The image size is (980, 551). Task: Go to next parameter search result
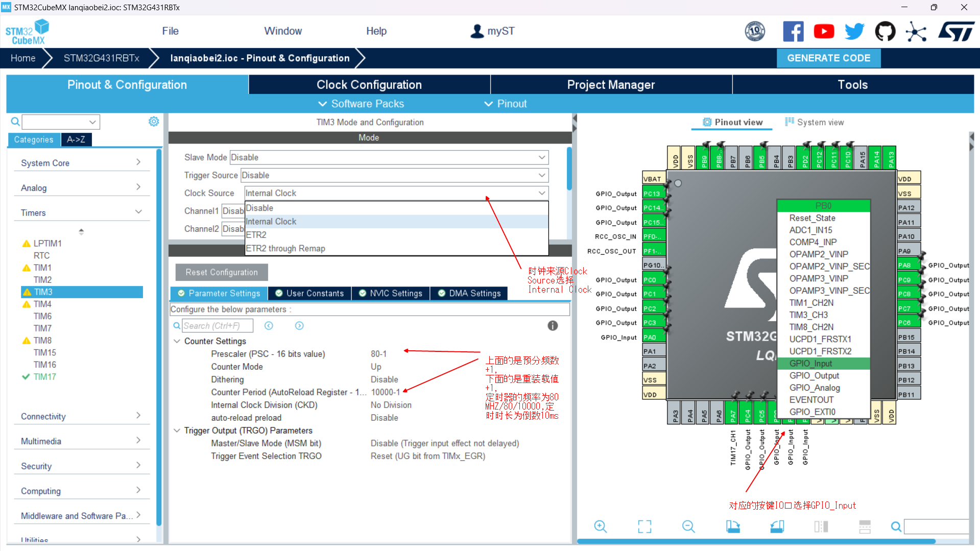pyautogui.click(x=299, y=326)
